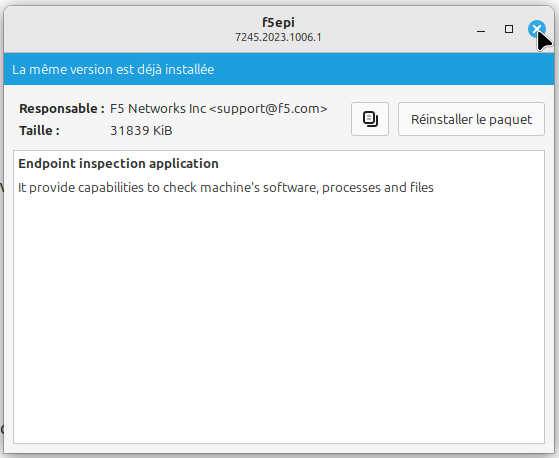Click the word 'software' in the description
This screenshot has height=458, width=559.
tap(291, 187)
